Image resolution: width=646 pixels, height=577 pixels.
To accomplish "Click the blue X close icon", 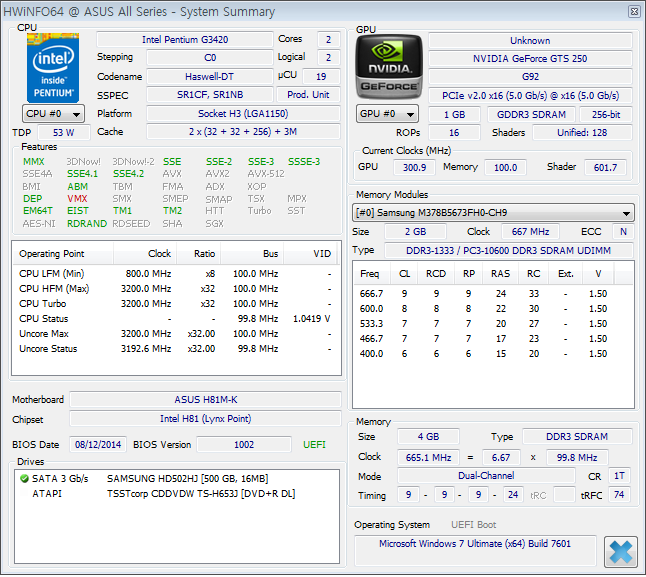I will click(x=620, y=551).
